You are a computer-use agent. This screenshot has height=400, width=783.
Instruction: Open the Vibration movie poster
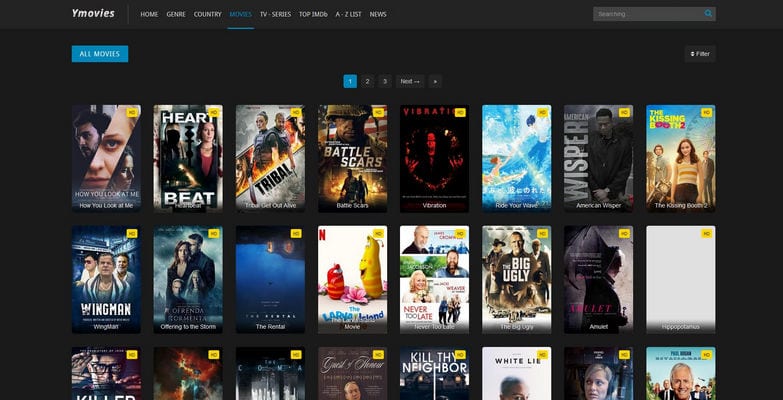click(434, 158)
